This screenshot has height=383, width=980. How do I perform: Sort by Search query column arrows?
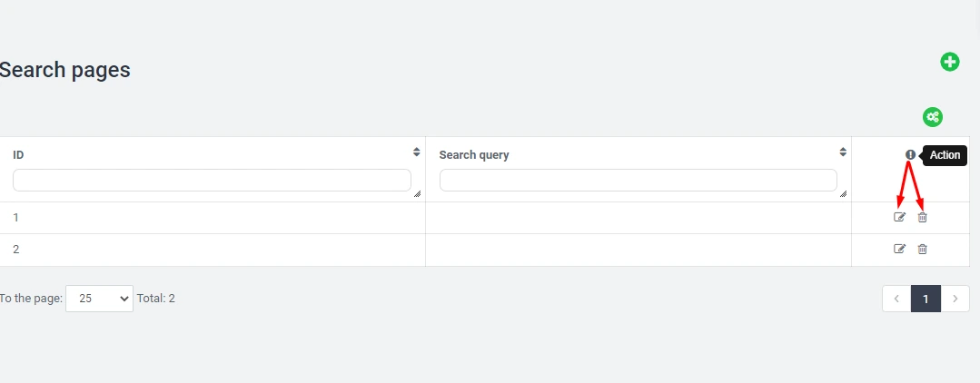coord(843,152)
